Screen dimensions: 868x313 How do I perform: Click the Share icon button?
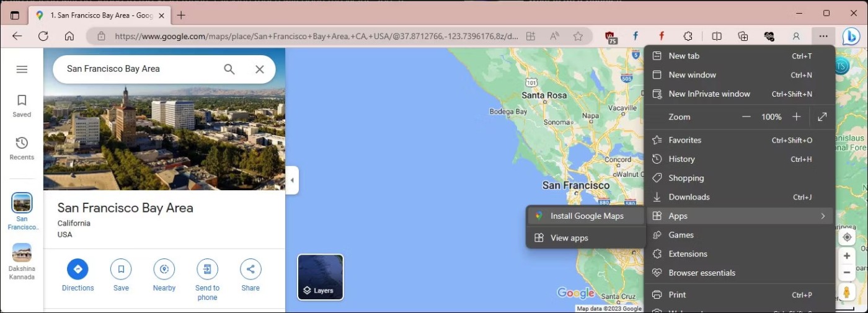click(250, 269)
